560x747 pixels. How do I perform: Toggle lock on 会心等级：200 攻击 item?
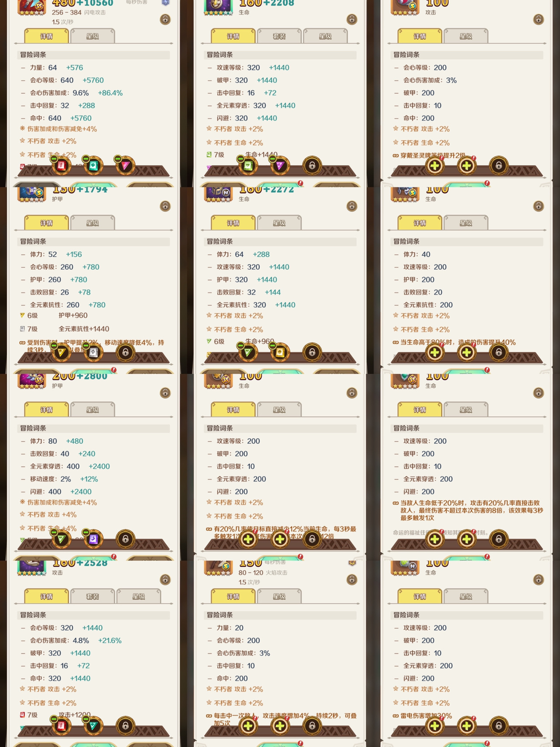coord(539,19)
